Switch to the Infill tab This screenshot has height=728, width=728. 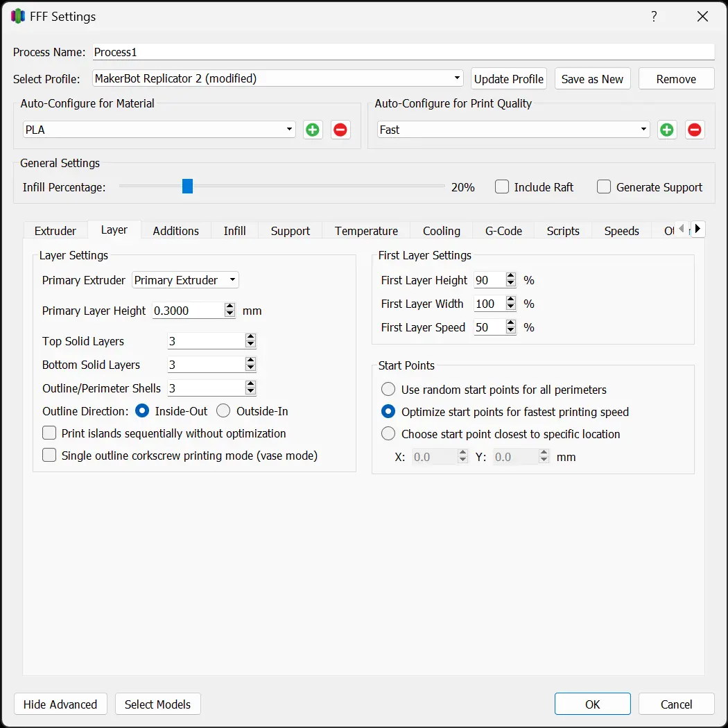[x=234, y=231]
